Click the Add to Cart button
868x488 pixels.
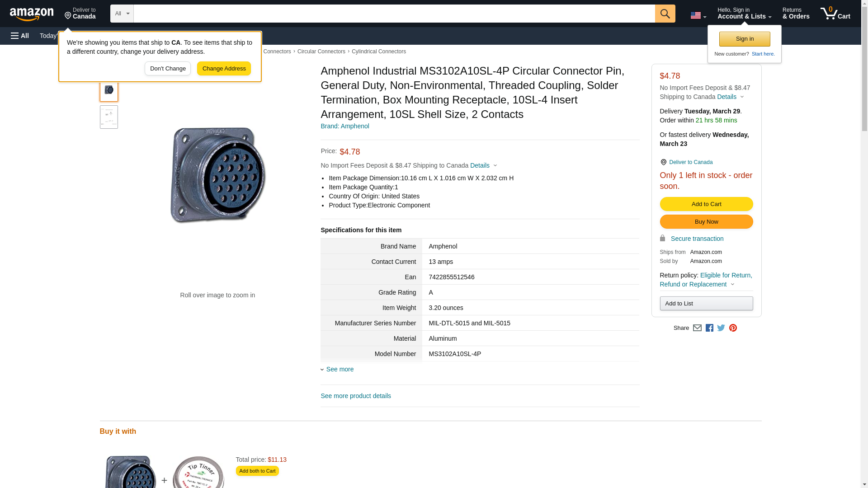click(706, 204)
